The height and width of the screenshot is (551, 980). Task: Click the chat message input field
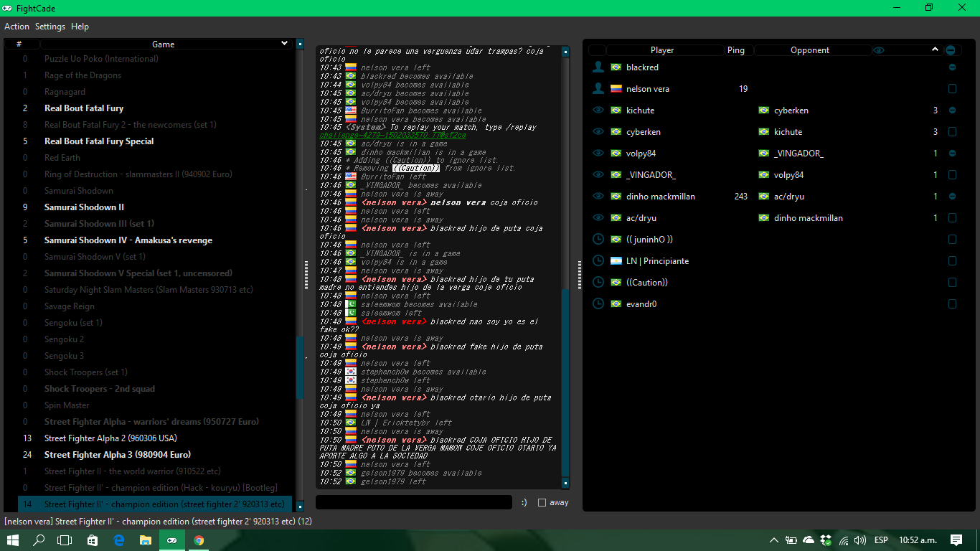click(414, 502)
